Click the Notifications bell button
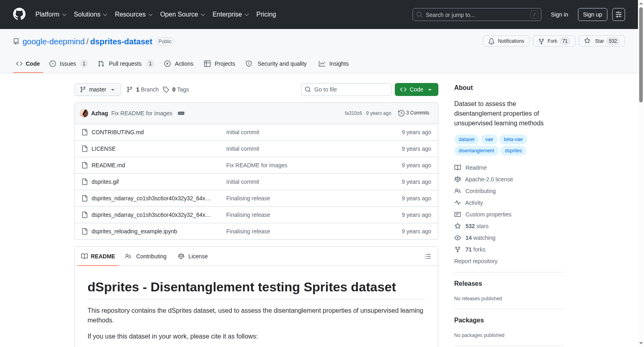 tap(506, 41)
